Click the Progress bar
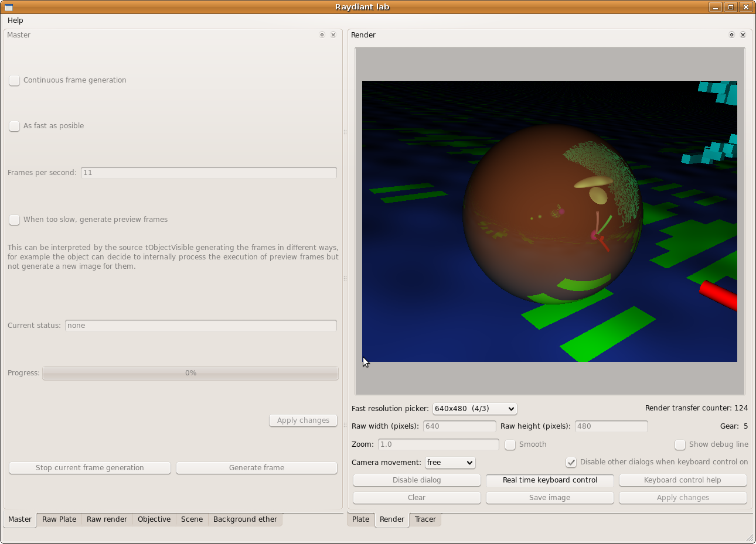756x544 pixels. tap(190, 373)
